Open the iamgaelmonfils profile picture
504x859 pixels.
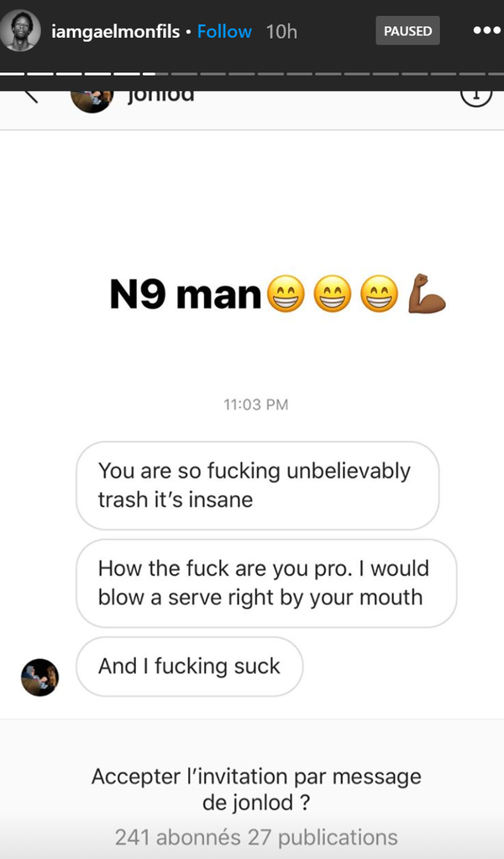coord(20,31)
